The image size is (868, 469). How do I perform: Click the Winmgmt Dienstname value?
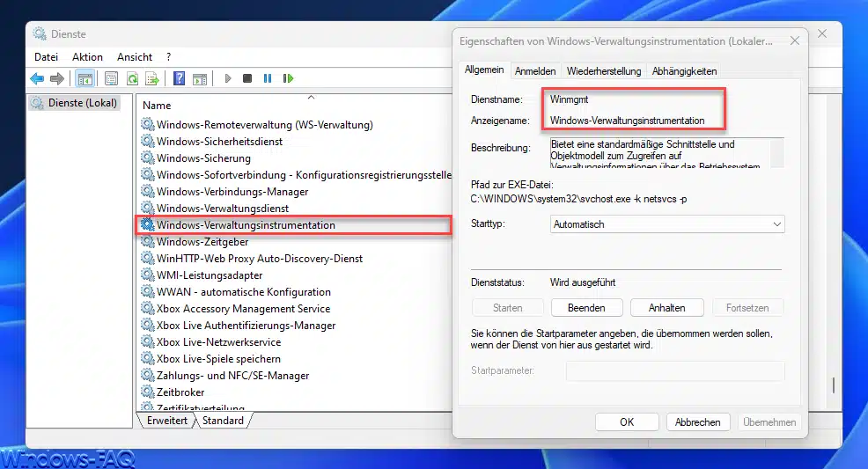click(x=569, y=99)
